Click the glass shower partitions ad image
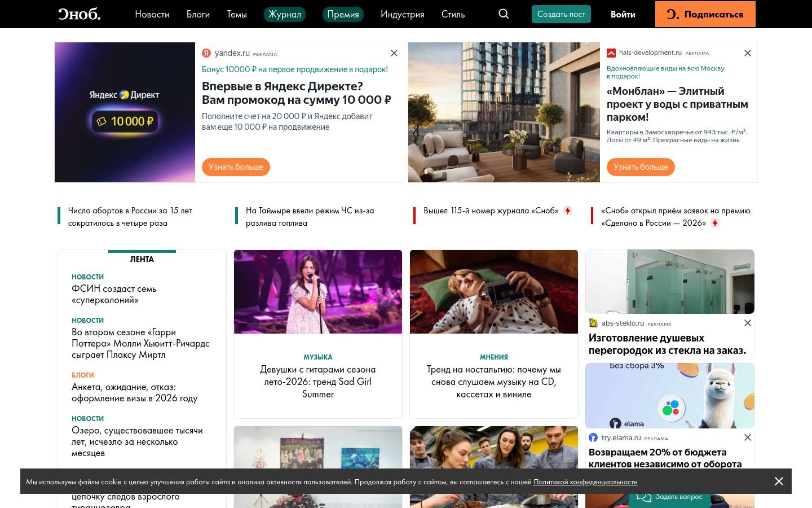812x508 pixels. click(670, 282)
